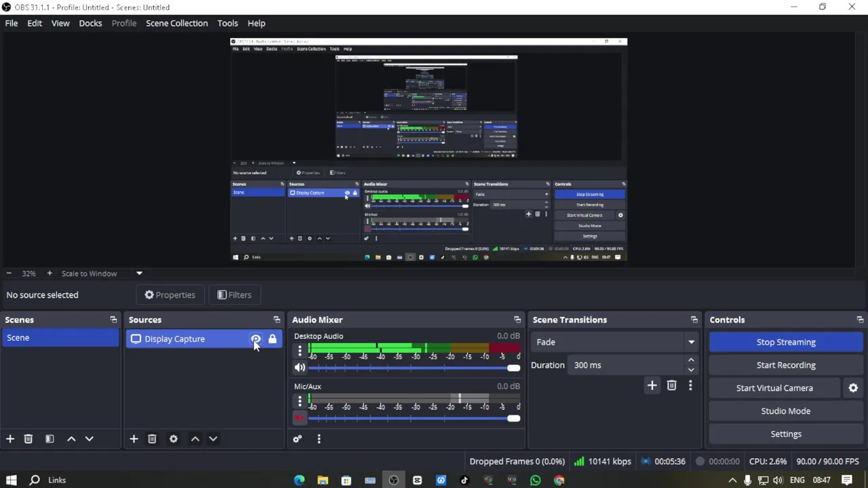
Task: Open the Docks menu
Action: [90, 23]
